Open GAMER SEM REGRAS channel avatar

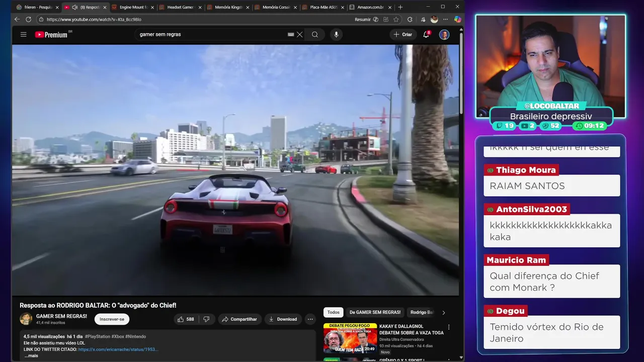26,319
